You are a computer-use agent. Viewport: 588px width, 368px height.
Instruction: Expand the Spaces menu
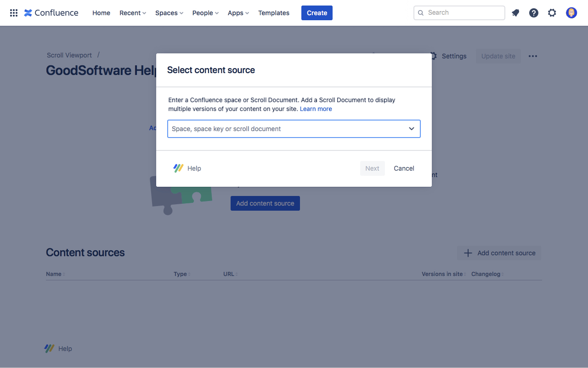pos(169,13)
